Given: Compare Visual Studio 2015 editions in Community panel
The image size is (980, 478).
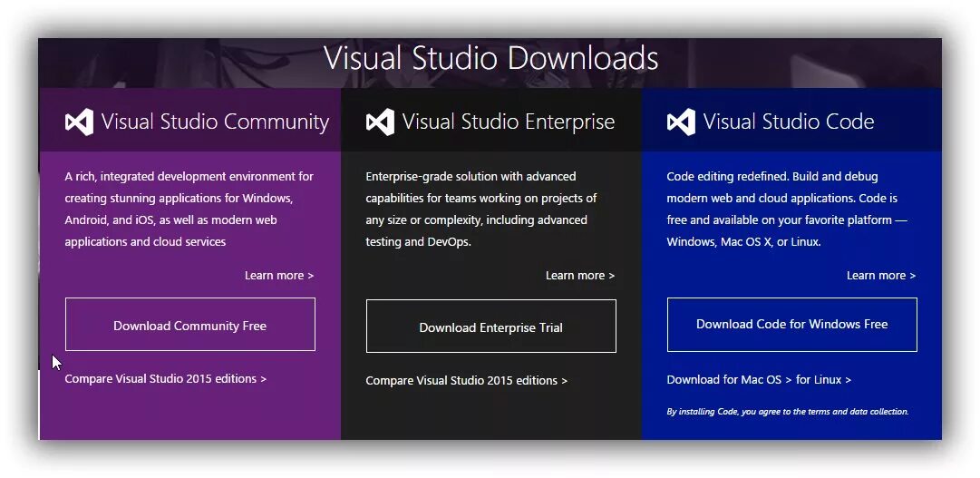Looking at the screenshot, I should click(166, 378).
